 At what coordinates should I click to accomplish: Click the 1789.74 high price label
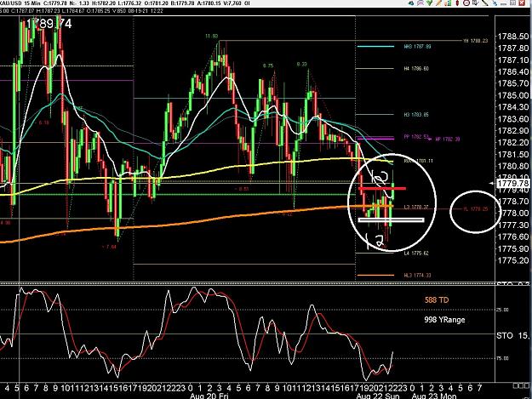click(x=49, y=24)
